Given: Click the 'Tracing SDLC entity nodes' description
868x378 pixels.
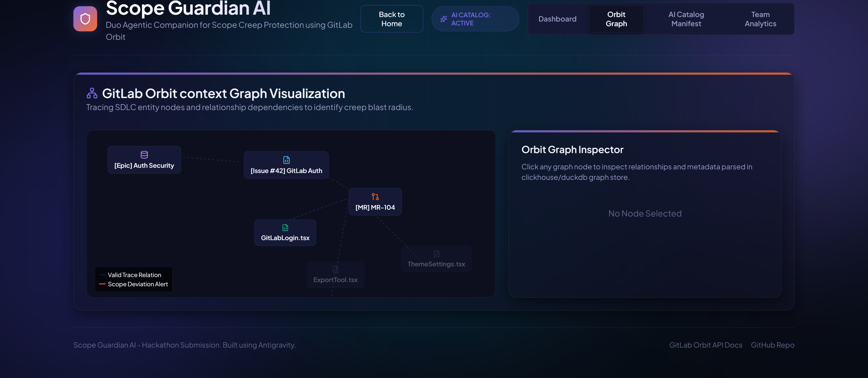Looking at the screenshot, I should [x=250, y=107].
